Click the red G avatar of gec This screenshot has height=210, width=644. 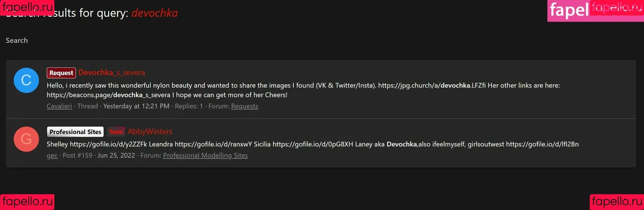pos(26,139)
